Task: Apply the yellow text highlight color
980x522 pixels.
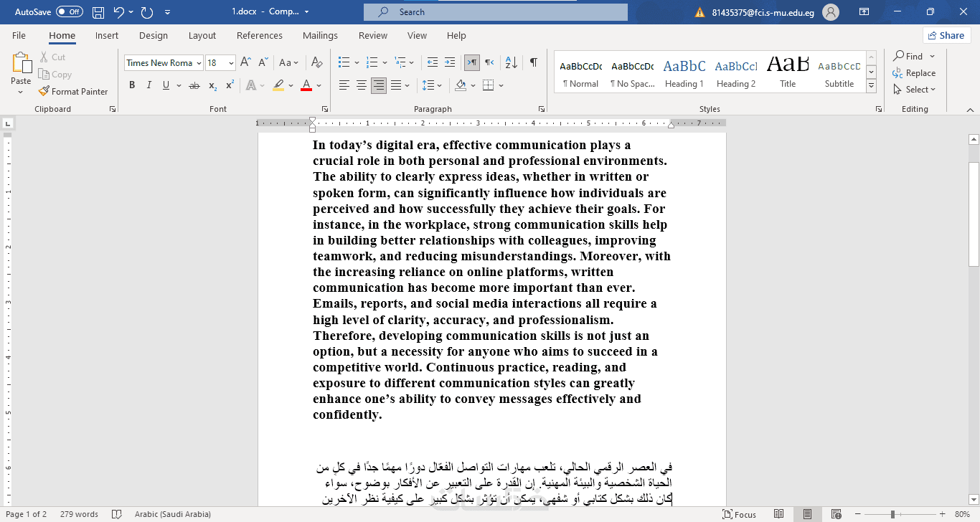Action: point(278,85)
